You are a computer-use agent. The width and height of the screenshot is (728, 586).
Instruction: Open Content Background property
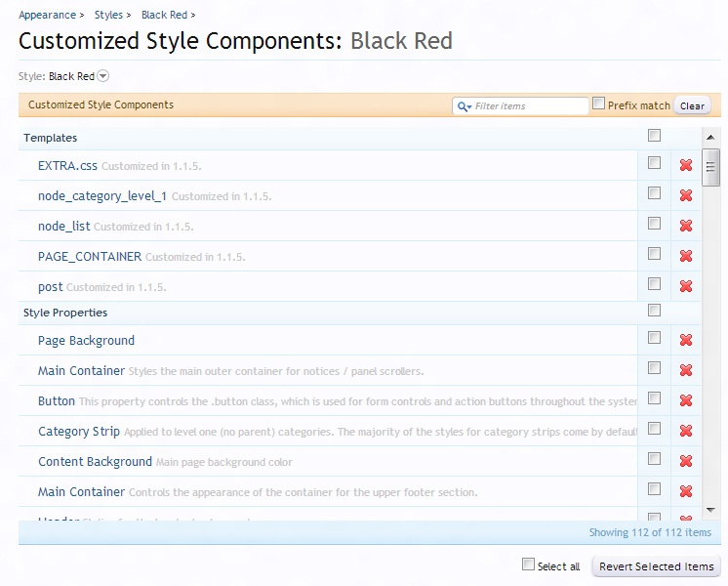tap(95, 461)
